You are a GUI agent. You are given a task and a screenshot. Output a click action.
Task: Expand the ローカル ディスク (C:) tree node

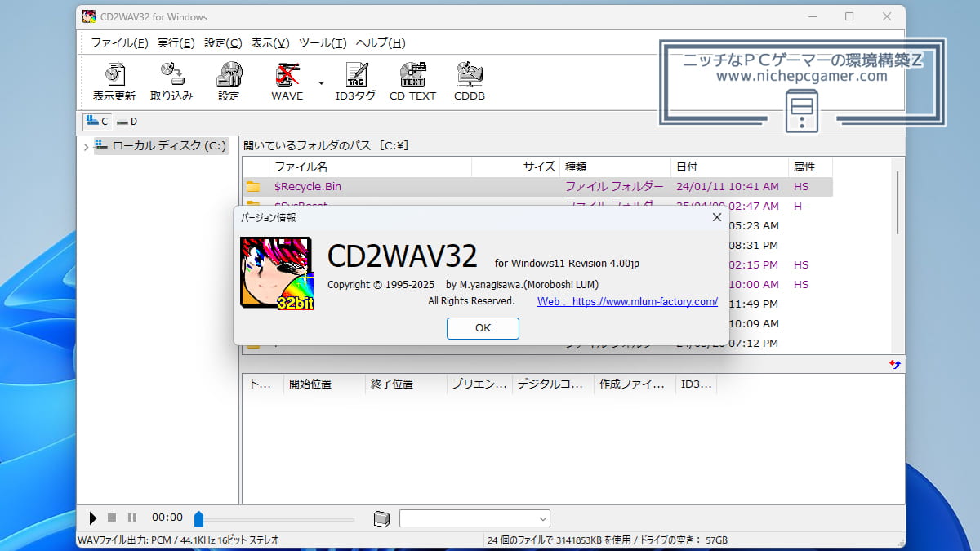86,146
